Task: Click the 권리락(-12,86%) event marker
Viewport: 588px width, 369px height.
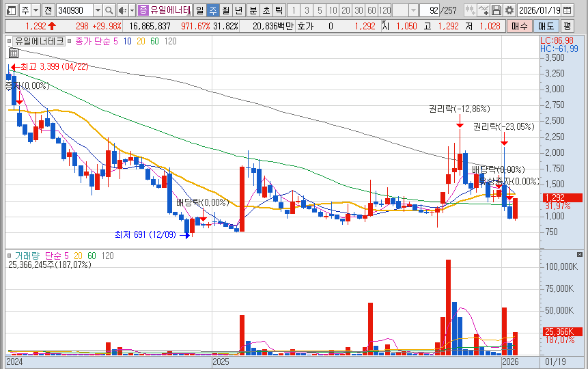Action: 460,109
